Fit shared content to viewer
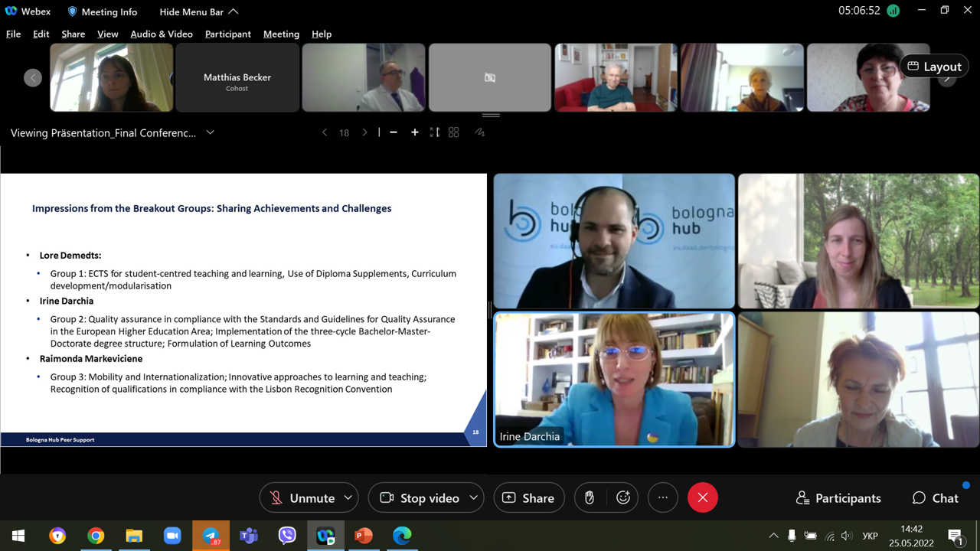Viewport: 980px width, 551px height. click(x=434, y=132)
